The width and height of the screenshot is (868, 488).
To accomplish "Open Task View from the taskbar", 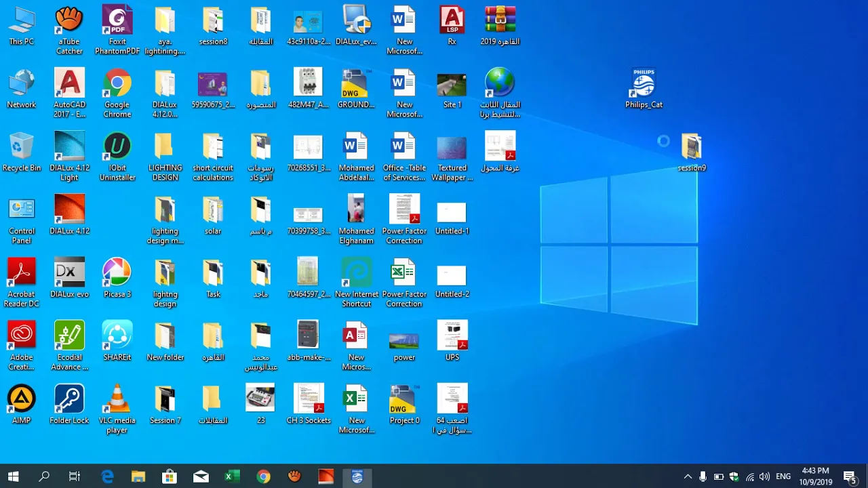I will point(75,476).
